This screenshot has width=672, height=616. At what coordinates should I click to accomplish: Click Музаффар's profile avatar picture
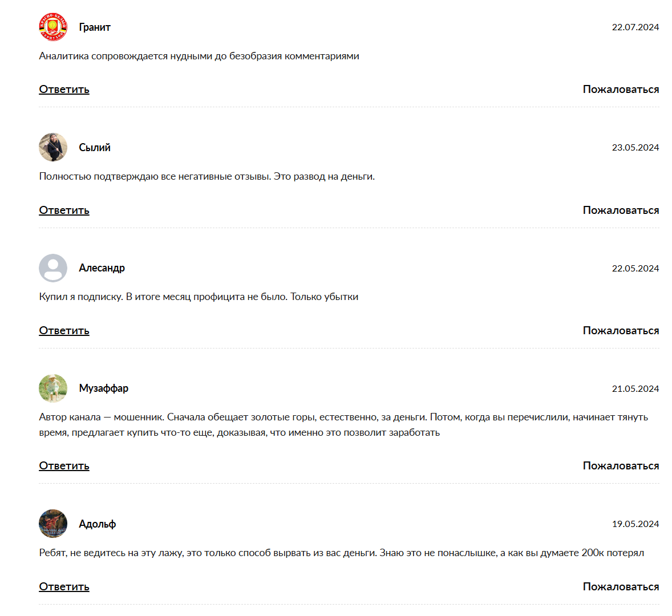(x=53, y=388)
